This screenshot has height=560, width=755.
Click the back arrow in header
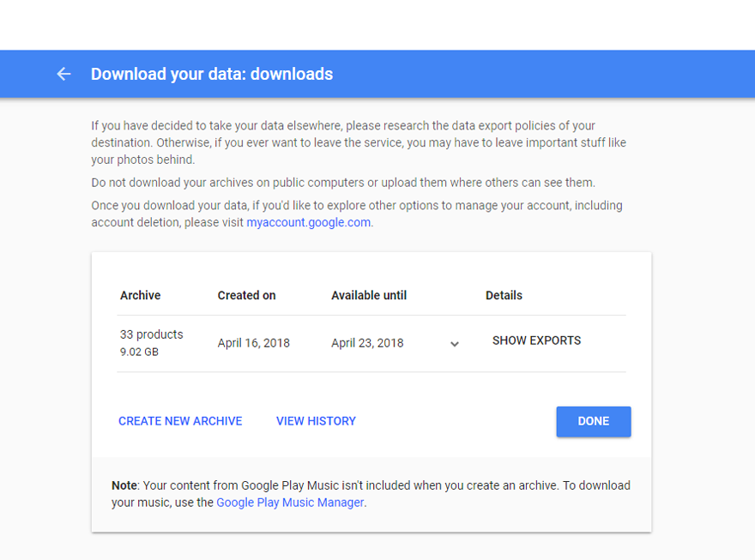pyautogui.click(x=63, y=74)
